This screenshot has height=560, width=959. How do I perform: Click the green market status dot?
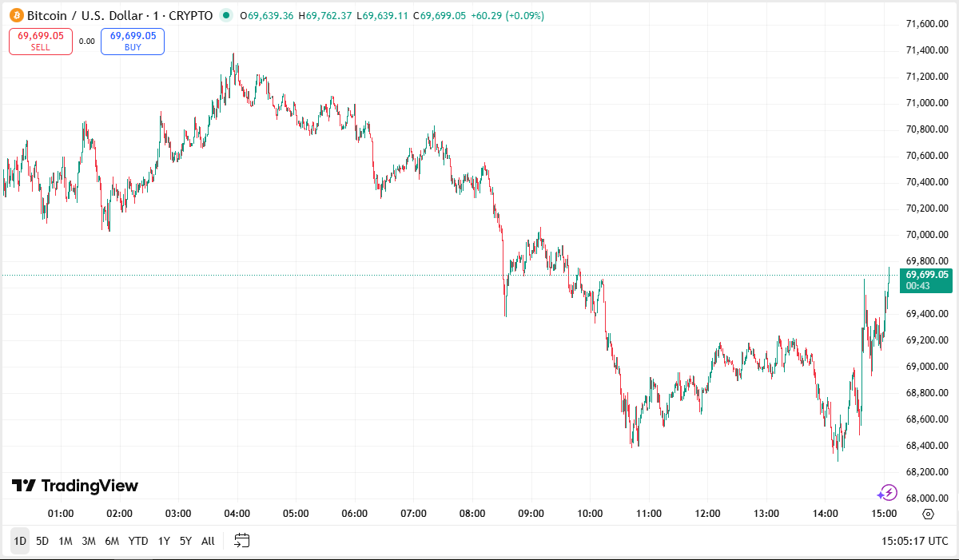pos(227,15)
